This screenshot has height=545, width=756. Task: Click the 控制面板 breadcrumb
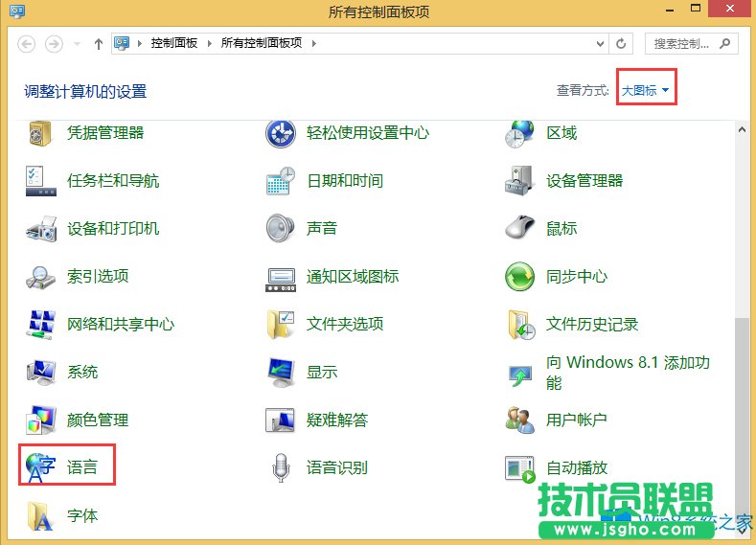(x=174, y=43)
